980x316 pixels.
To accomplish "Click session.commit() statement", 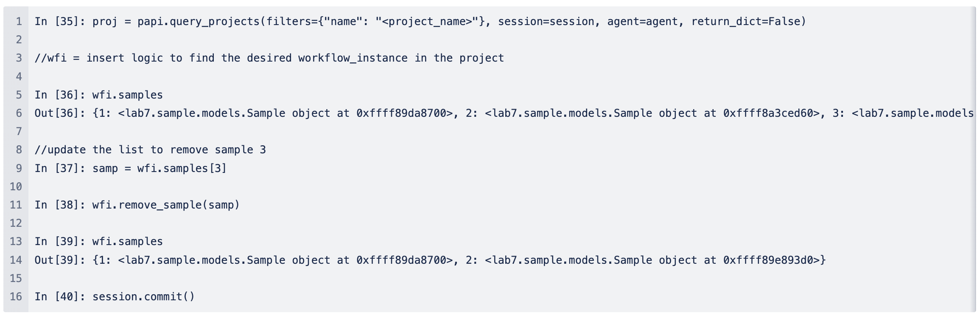I will (x=143, y=296).
